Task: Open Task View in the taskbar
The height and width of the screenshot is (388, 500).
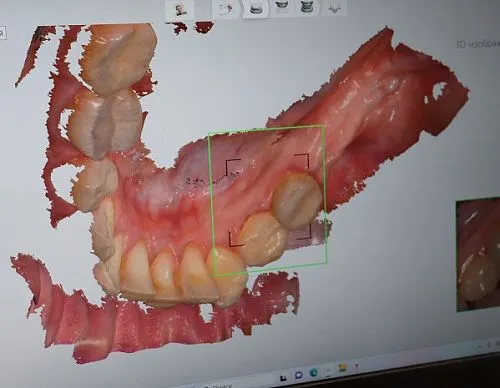Action: coord(284,377)
